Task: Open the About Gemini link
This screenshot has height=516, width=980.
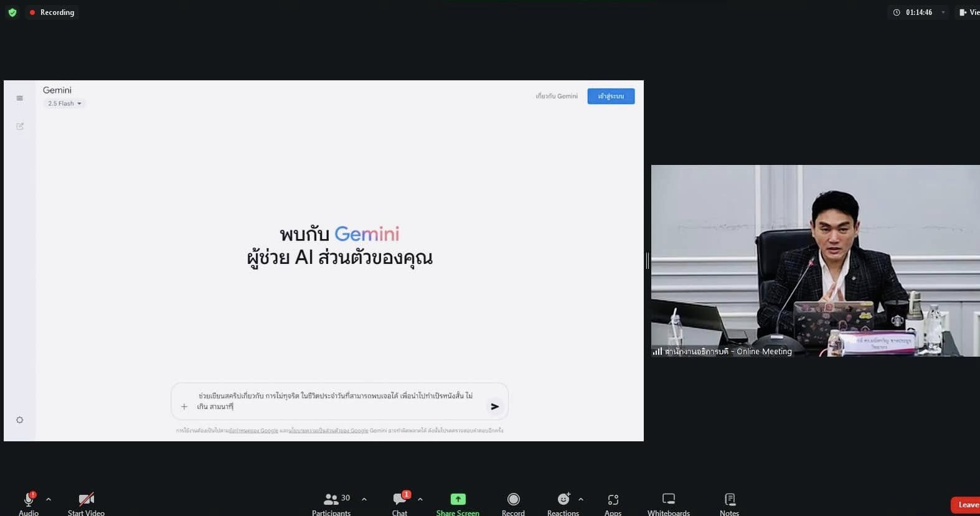Action: (x=557, y=96)
